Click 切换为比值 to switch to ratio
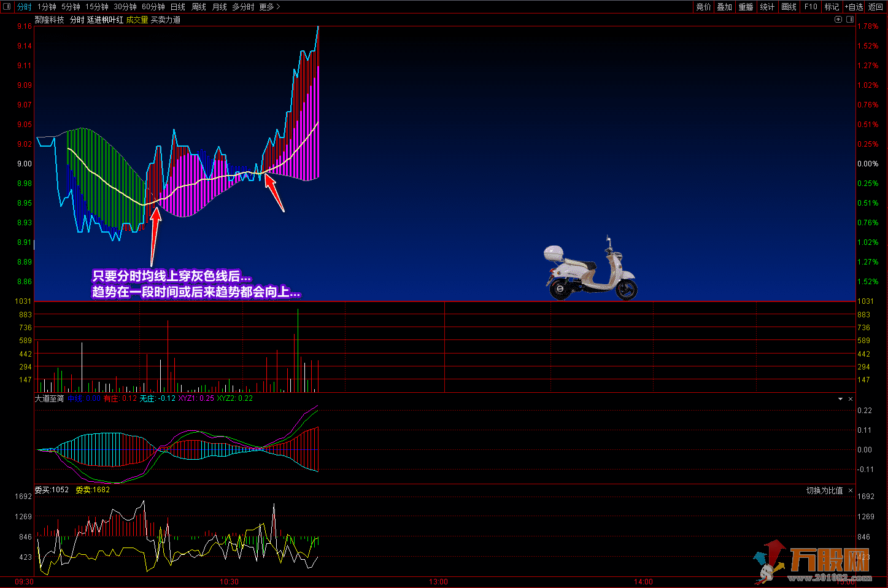The image size is (888, 588). click(x=824, y=490)
